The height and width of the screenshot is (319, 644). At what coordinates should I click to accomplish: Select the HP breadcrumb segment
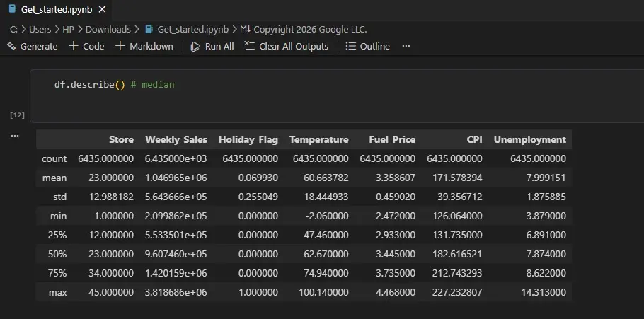click(x=68, y=30)
